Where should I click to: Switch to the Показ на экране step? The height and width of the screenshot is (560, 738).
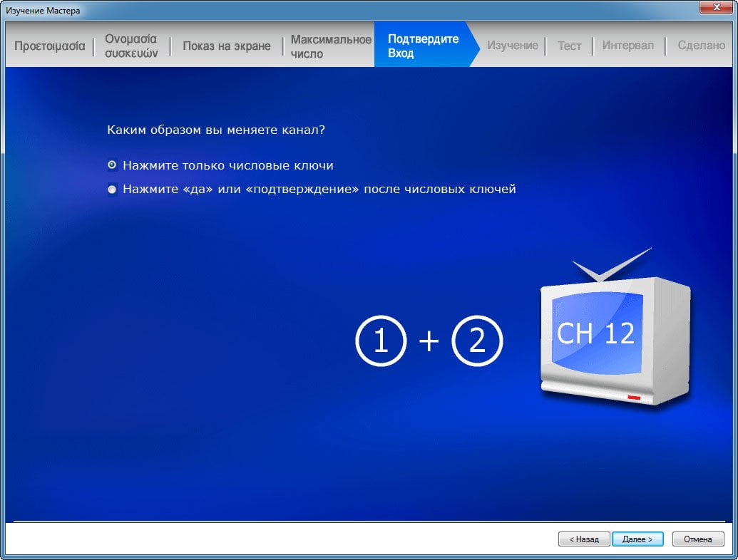coord(226,46)
